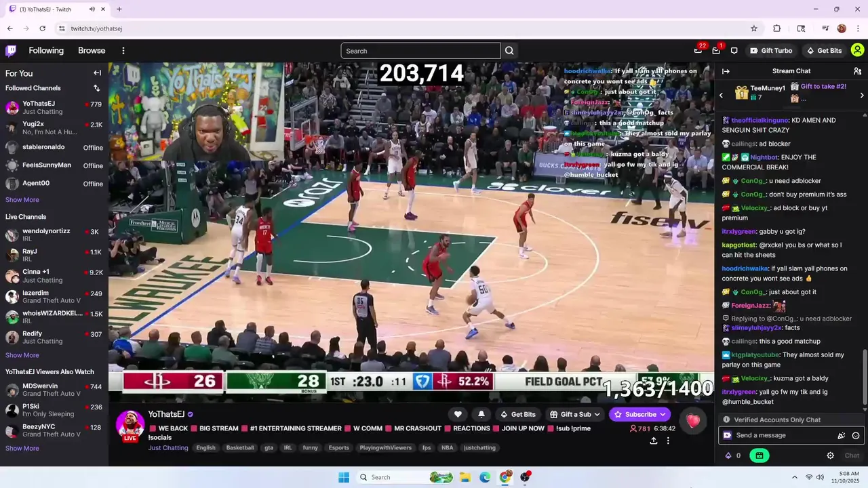Image resolution: width=868 pixels, height=488 pixels.
Task: Open Yugi2x in followed channels
Action: pyautogui.click(x=54, y=128)
